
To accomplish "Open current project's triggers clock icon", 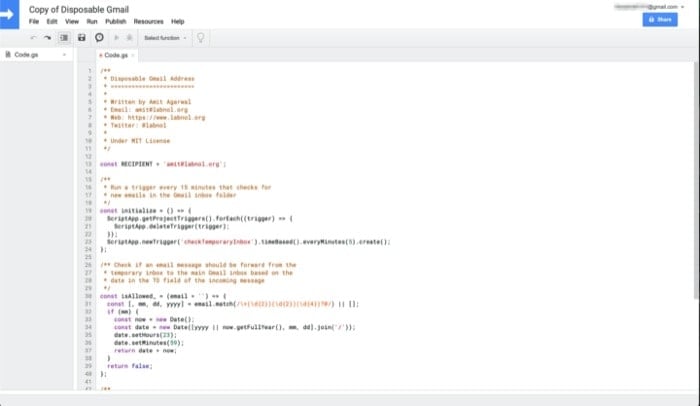I will coord(99,37).
